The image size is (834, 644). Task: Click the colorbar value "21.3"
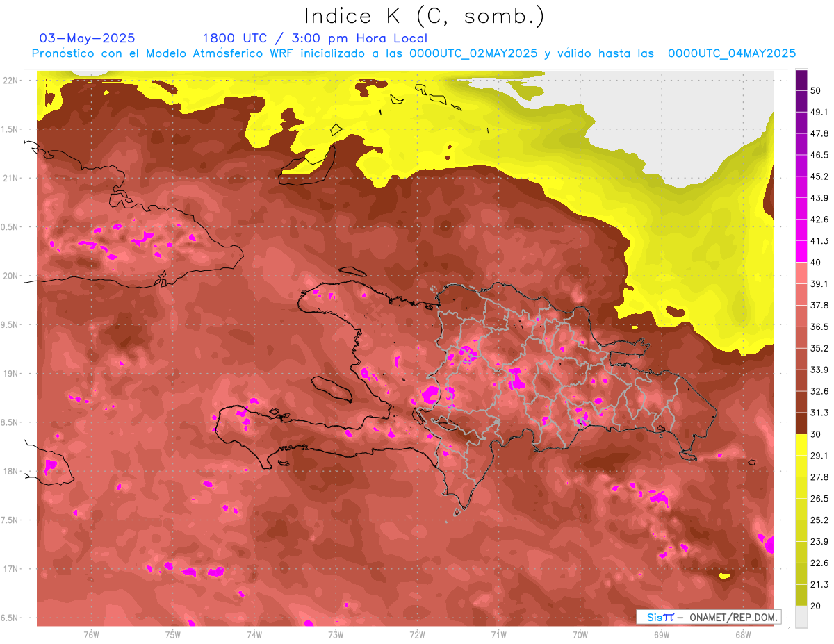point(819,585)
